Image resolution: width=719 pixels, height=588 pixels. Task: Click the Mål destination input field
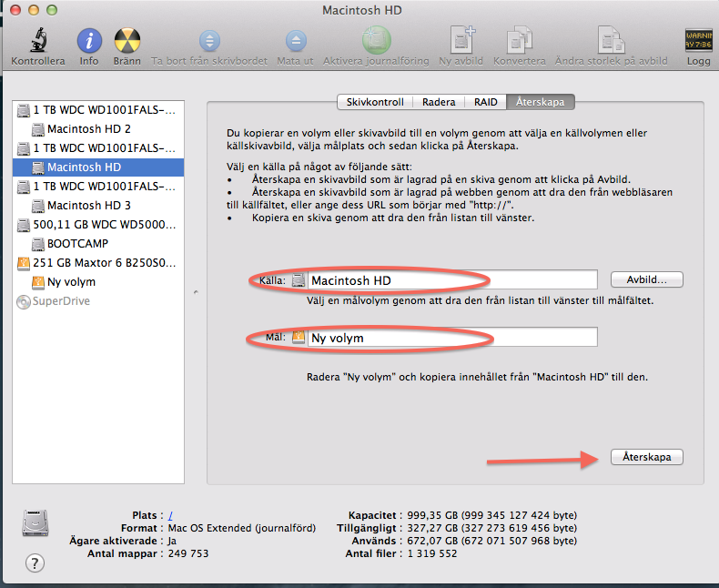(x=452, y=337)
